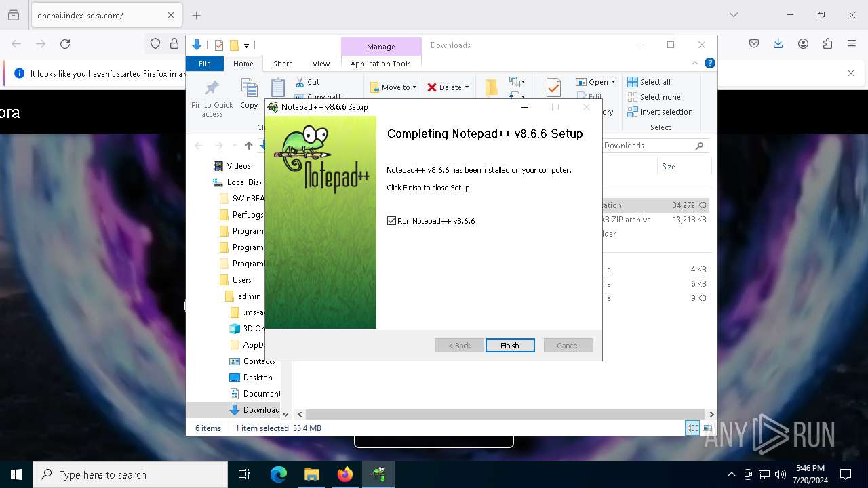The height and width of the screenshot is (488, 868).
Task: Switch to the Share ribbon tab
Action: pos(283,64)
